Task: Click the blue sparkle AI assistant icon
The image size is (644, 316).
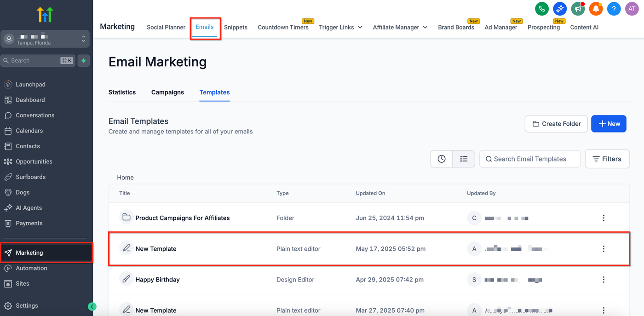Action: click(560, 9)
